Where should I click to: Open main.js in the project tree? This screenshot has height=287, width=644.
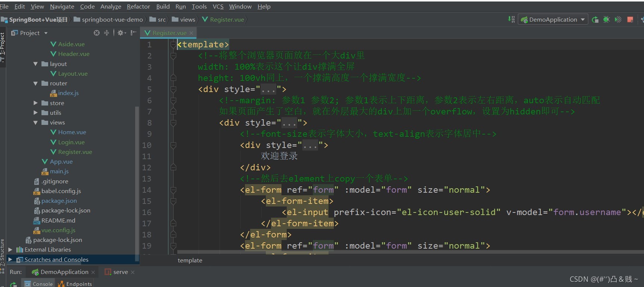(x=55, y=171)
